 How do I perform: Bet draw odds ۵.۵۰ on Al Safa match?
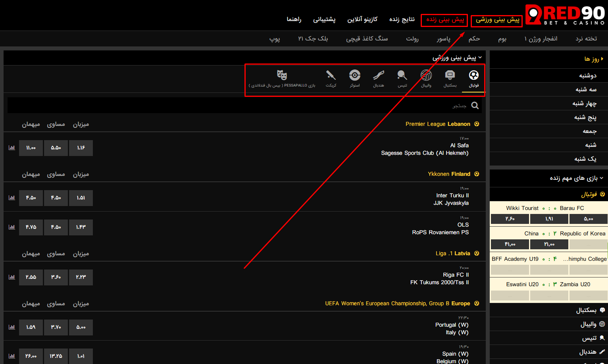56,148
